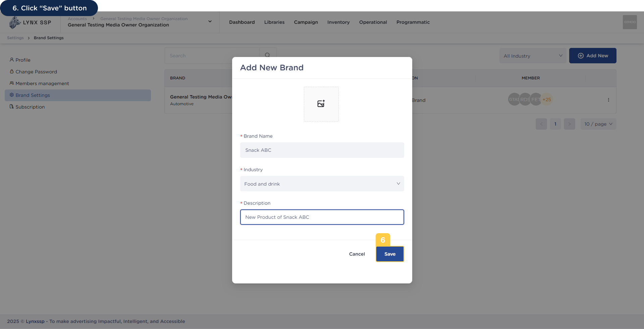The width and height of the screenshot is (644, 329).
Task: Select page 1 in pagination
Action: pos(555,124)
